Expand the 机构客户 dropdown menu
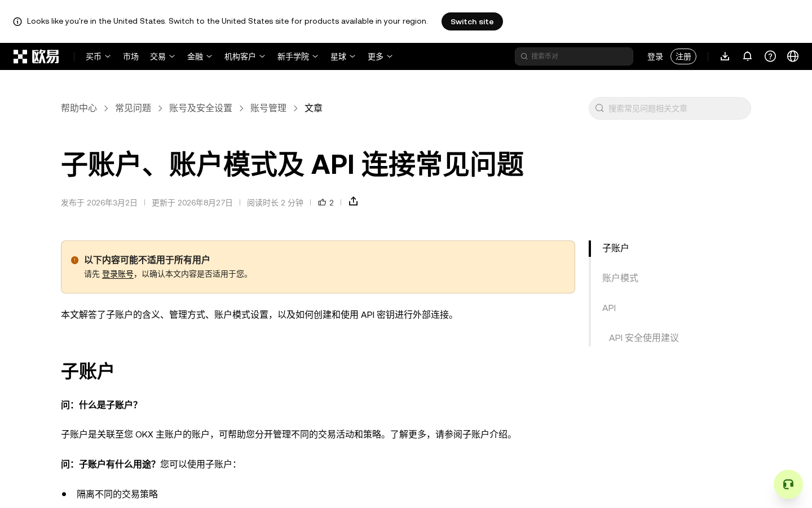This screenshot has height=508, width=812. 245,56
